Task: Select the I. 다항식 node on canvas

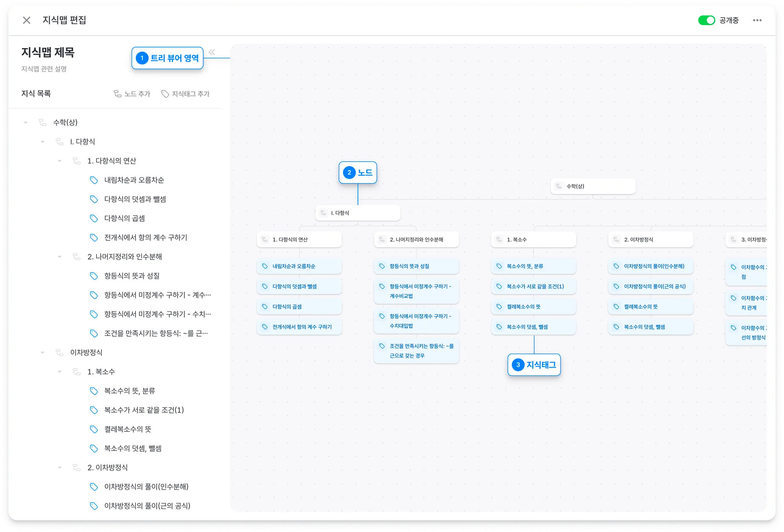Action: click(x=358, y=213)
